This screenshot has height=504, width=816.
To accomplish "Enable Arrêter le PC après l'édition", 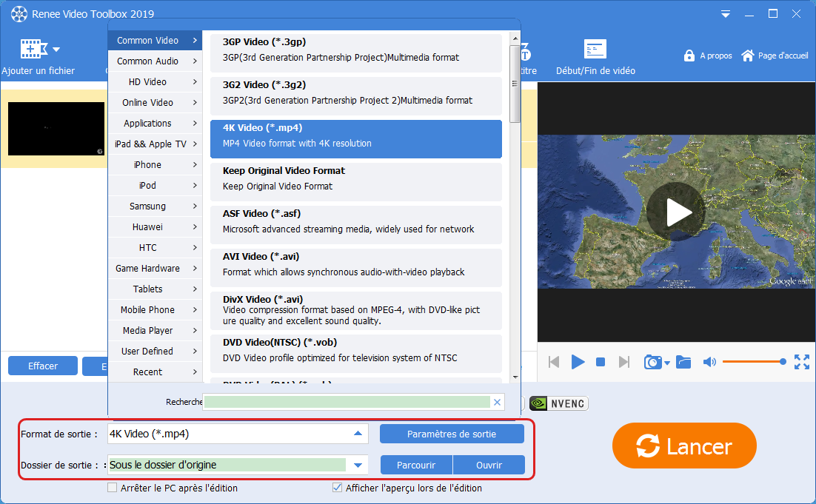I will (113, 488).
